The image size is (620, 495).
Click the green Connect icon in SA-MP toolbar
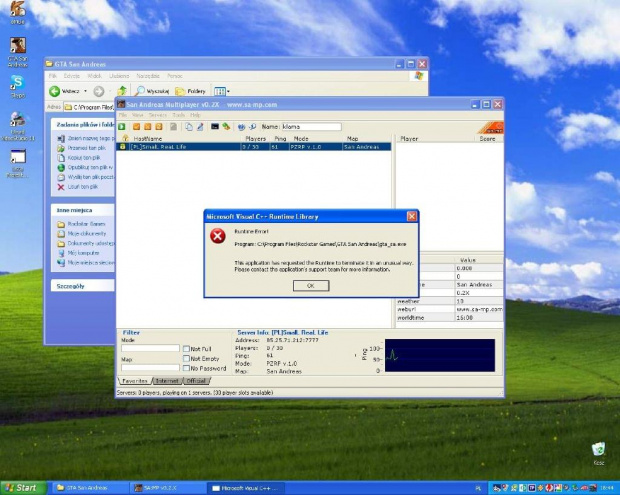[122, 127]
